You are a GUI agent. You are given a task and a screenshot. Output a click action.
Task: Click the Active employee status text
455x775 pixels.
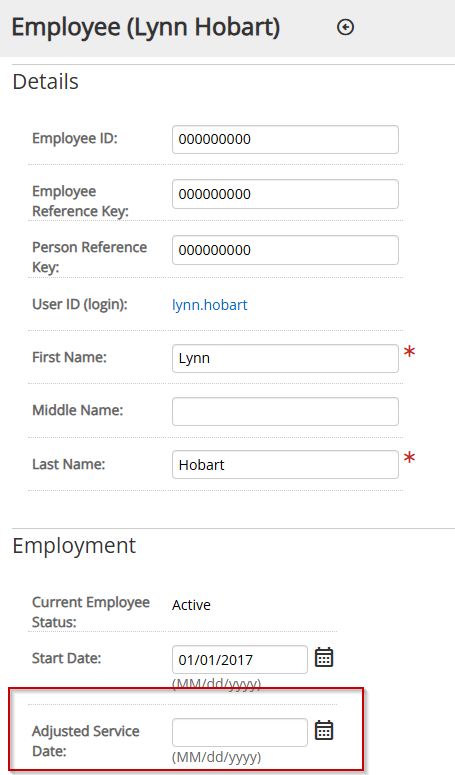pyautogui.click(x=191, y=605)
